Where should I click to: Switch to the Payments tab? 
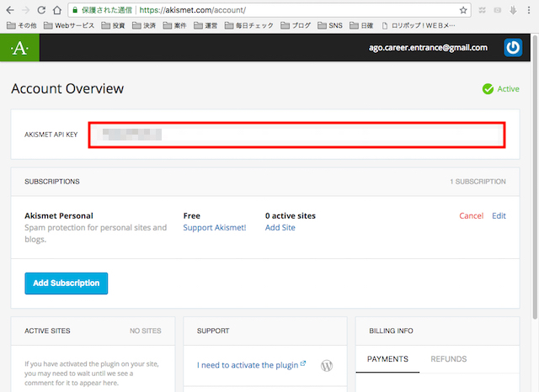387,359
